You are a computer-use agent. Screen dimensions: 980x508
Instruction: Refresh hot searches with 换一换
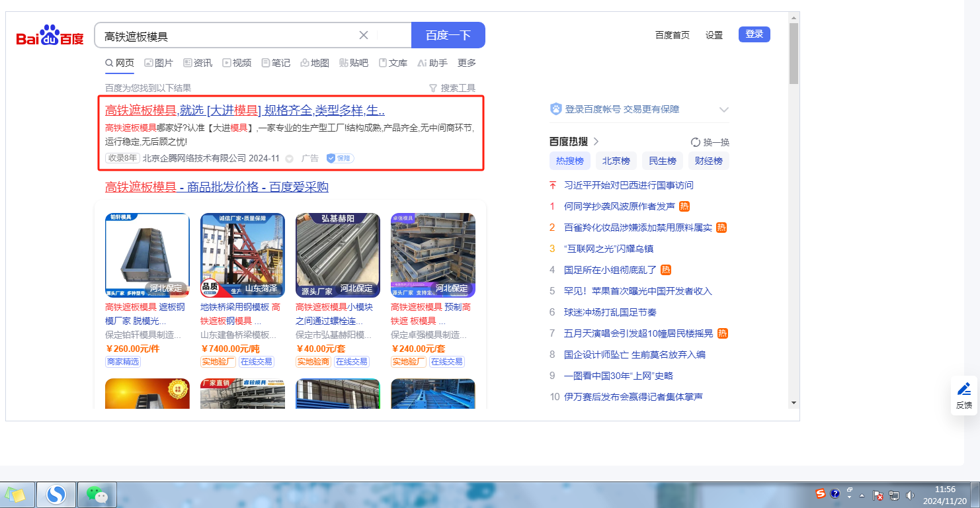tap(710, 142)
